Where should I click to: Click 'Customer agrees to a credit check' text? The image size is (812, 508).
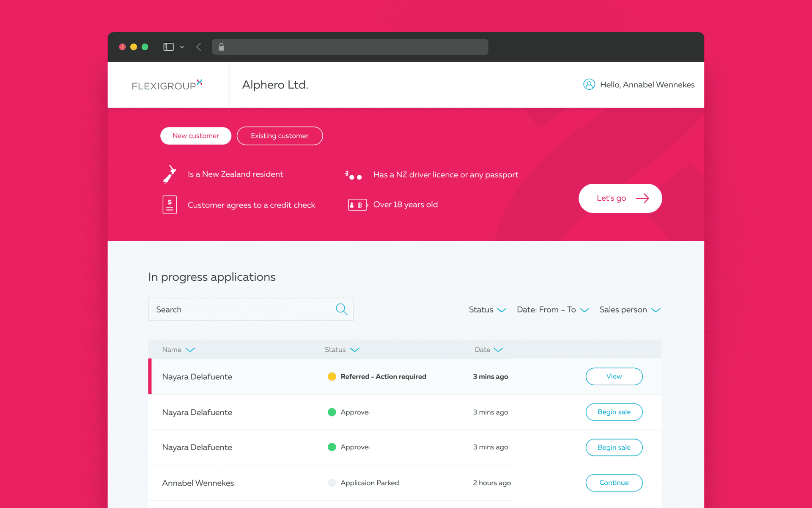point(251,205)
